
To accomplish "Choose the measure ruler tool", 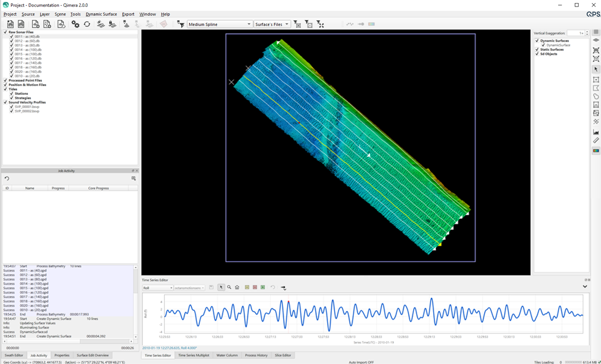I will pos(596,141).
